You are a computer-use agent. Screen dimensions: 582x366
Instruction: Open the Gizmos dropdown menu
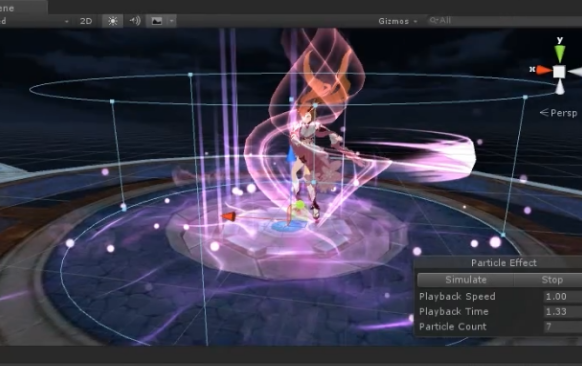pyautogui.click(x=398, y=21)
